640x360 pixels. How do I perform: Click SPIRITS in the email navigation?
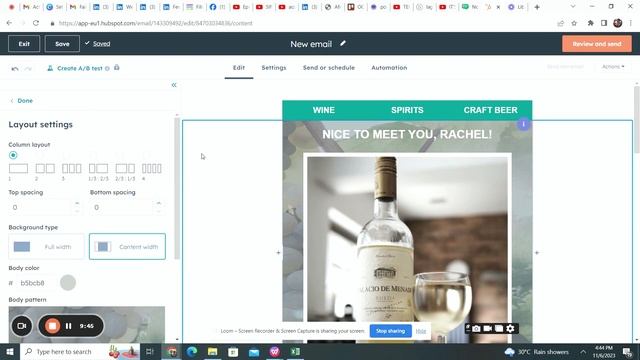407,110
